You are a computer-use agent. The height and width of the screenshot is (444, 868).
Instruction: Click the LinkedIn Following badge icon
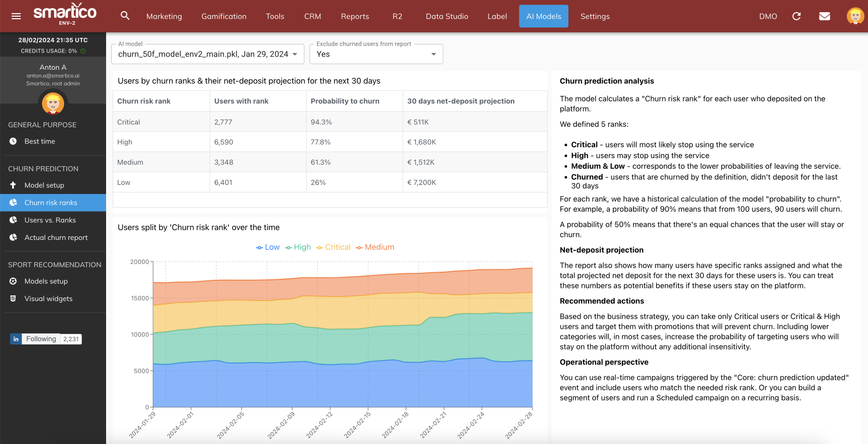[x=16, y=339]
